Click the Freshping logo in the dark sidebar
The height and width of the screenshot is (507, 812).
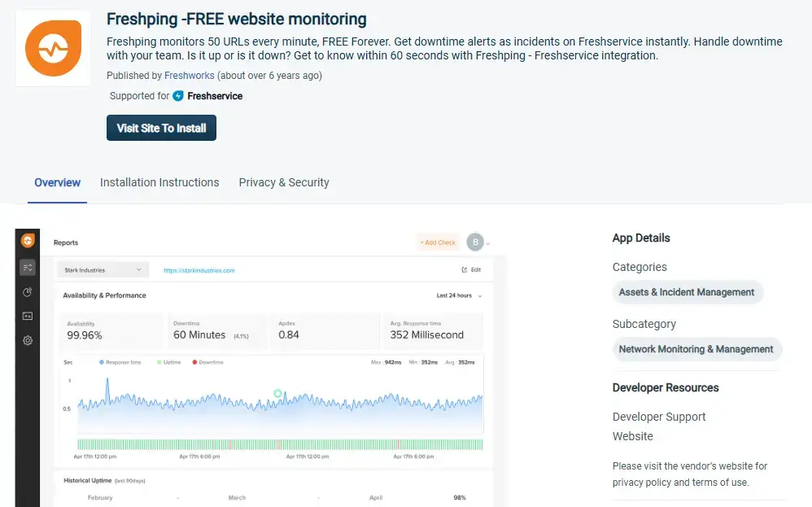point(28,240)
